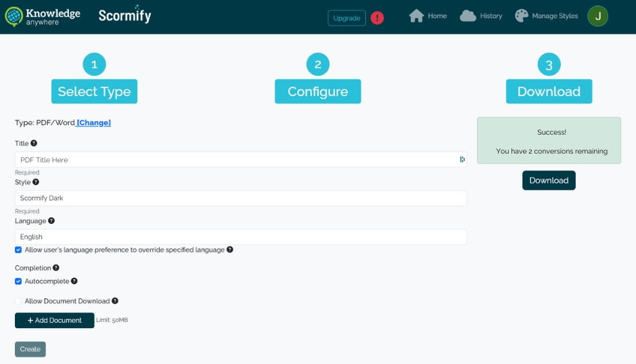
Task: Click the Upgrade button
Action: [347, 18]
